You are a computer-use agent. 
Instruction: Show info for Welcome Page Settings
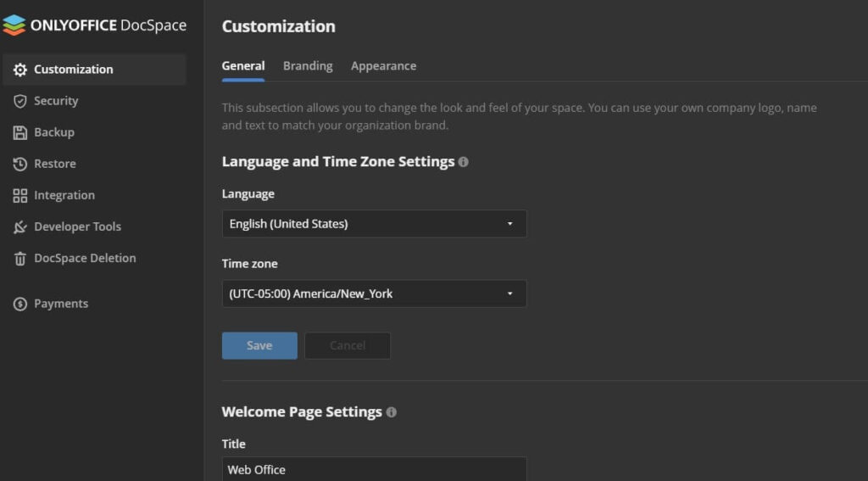(391, 412)
